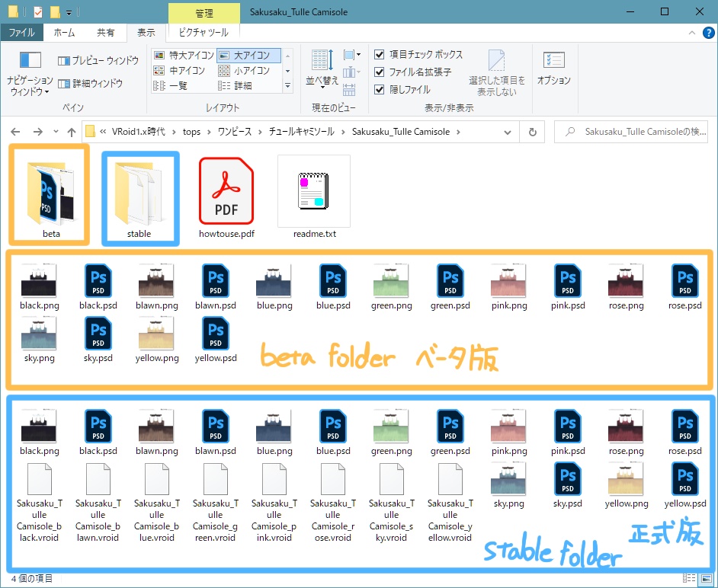Screen dimensions: 718x588
Task: Open the help question mark icon
Action: point(708,33)
